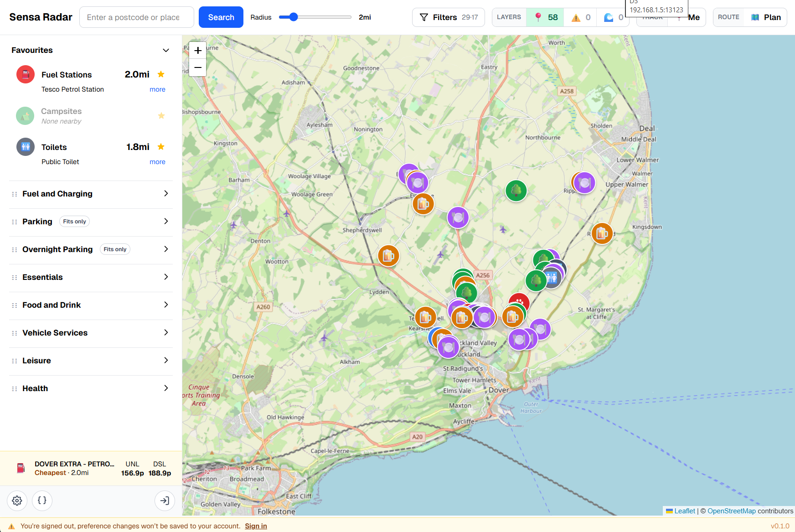Click the Radius slider
Screen dimensions: 795x532
coord(315,17)
